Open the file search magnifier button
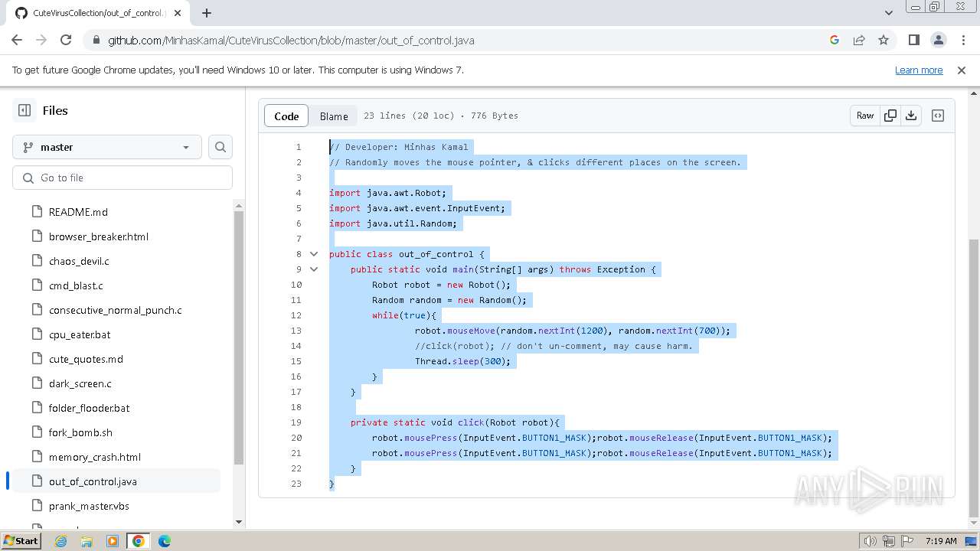Image resolution: width=980 pixels, height=551 pixels. [x=220, y=147]
